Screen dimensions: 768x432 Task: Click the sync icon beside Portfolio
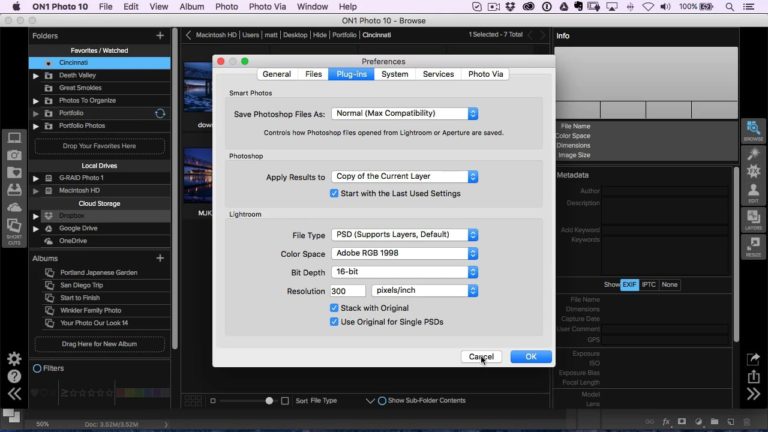(x=160, y=113)
